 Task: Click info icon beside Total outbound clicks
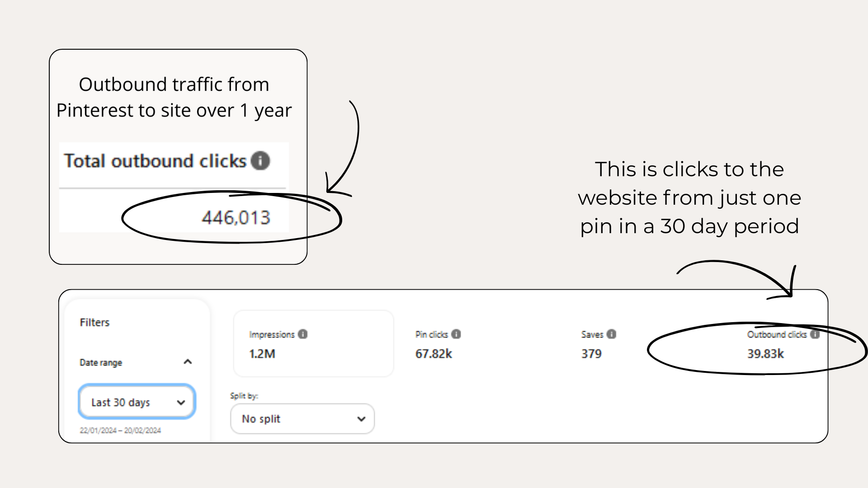pos(260,161)
